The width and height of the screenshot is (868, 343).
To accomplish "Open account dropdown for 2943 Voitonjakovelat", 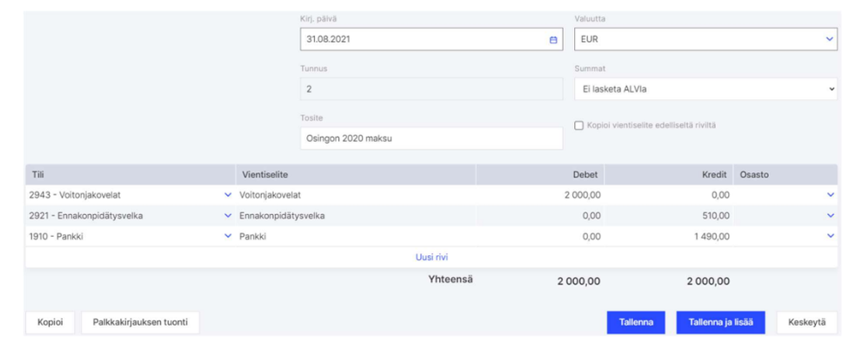I will click(x=228, y=195).
